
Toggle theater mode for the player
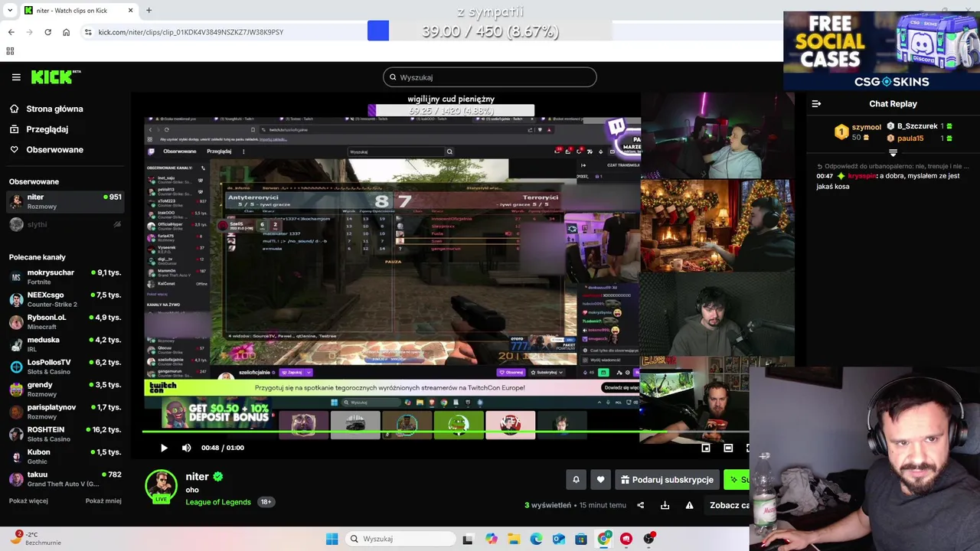[x=728, y=448]
